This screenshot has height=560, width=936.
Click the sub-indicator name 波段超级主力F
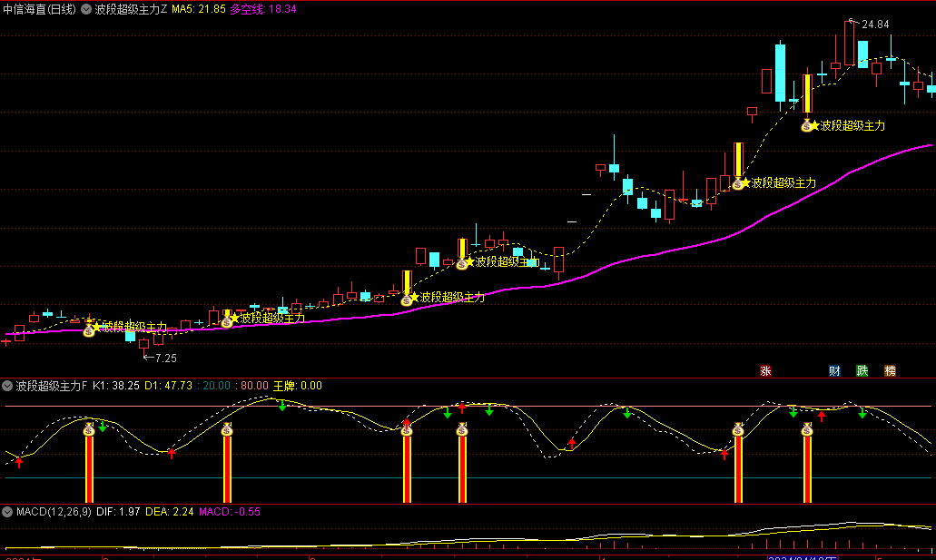pyautogui.click(x=52, y=386)
